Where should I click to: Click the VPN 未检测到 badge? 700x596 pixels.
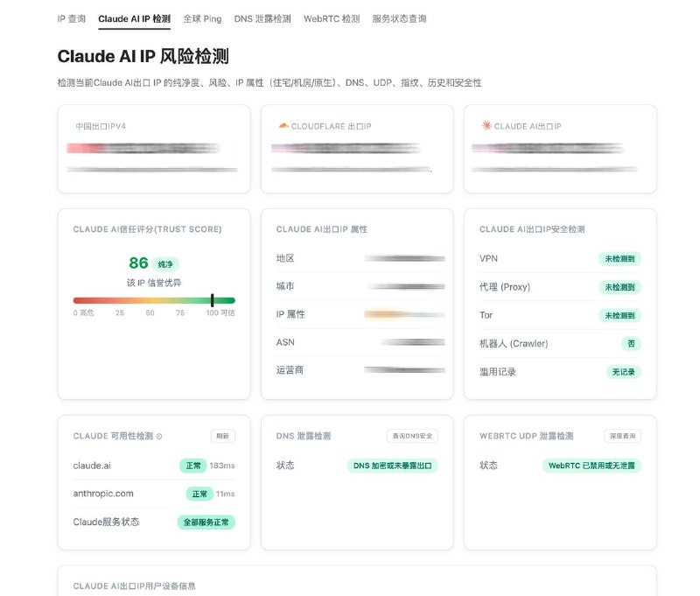(x=619, y=259)
